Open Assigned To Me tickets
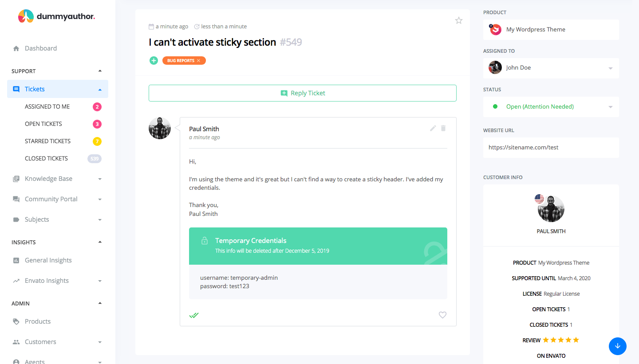639x364 pixels. tap(47, 106)
